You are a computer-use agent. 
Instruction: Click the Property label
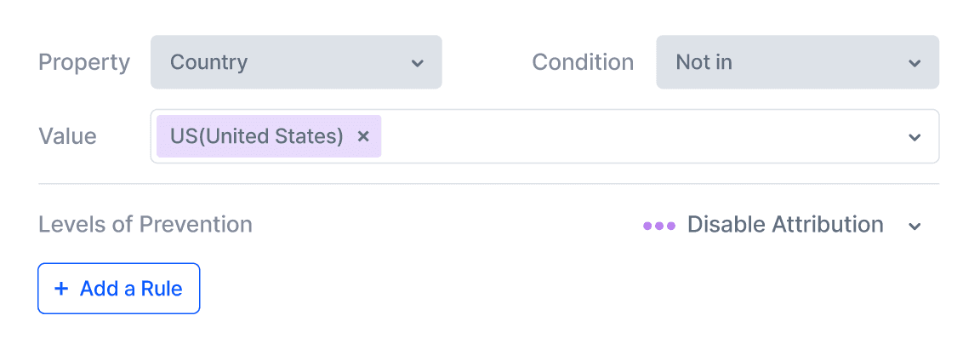(84, 62)
